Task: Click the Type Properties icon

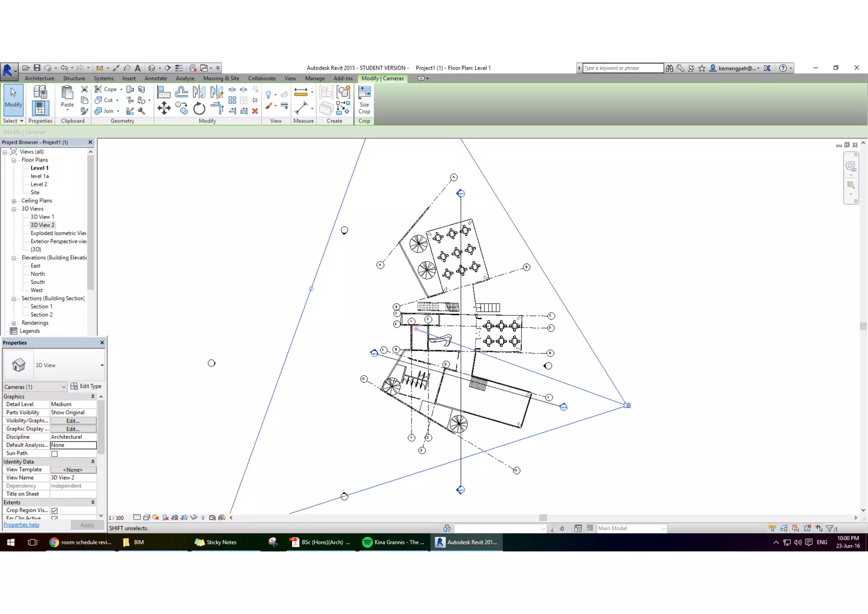Action: pos(40,92)
